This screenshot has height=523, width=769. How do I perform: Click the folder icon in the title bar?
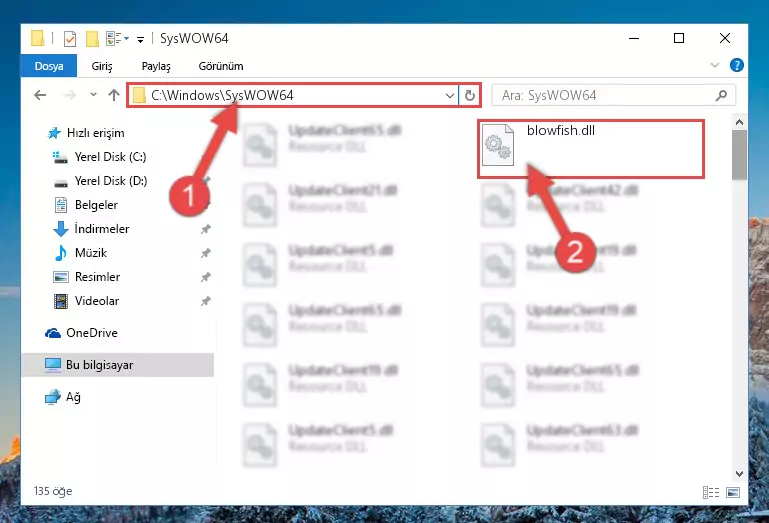pyautogui.click(x=37, y=38)
